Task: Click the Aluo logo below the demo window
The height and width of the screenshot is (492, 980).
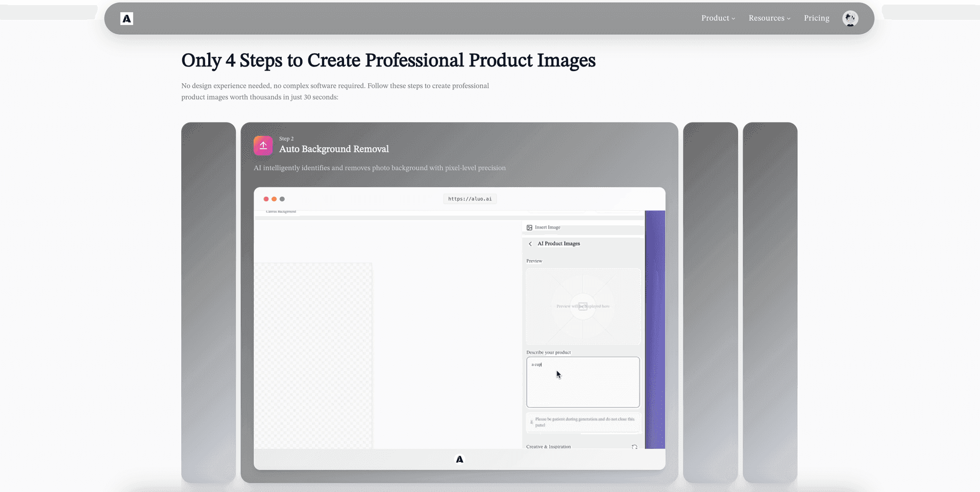Action: (459, 459)
